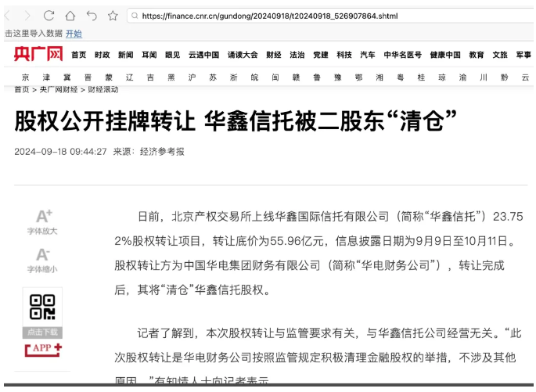Open the 教育 nav item
Viewport: 536px width, 392px height.
tap(477, 55)
